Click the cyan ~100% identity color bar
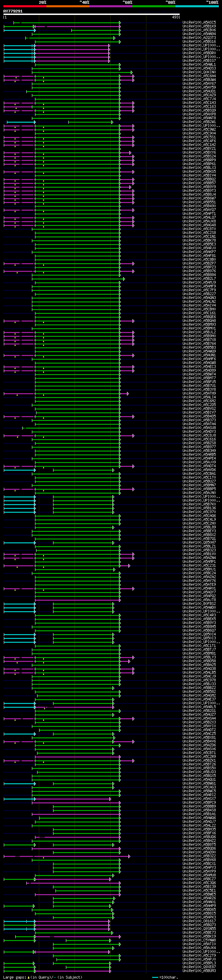 (x=197, y=6)
